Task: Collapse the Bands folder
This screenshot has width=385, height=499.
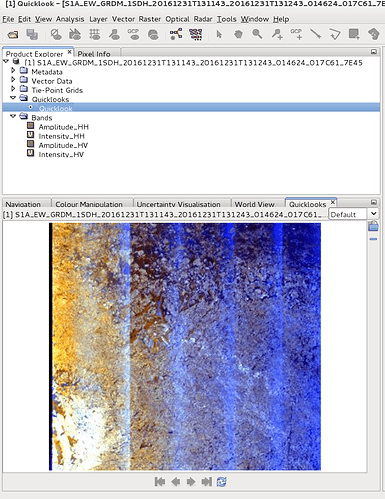Action: click(13, 117)
